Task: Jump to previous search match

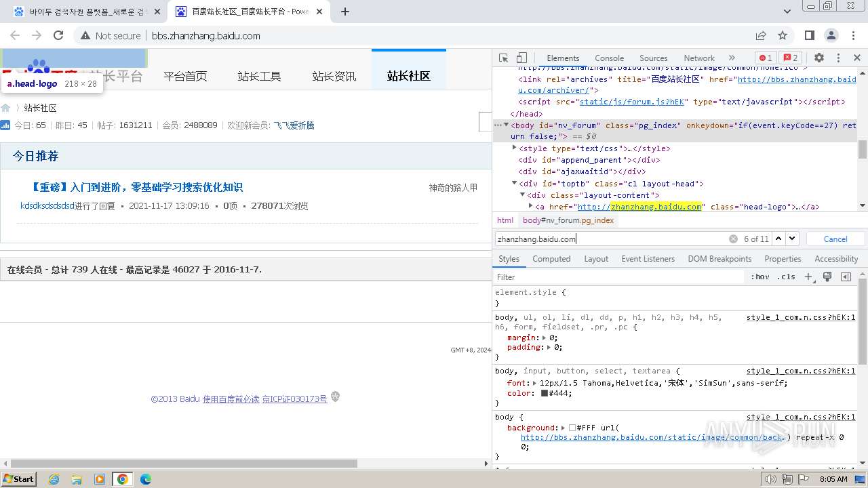Action: pyautogui.click(x=778, y=239)
